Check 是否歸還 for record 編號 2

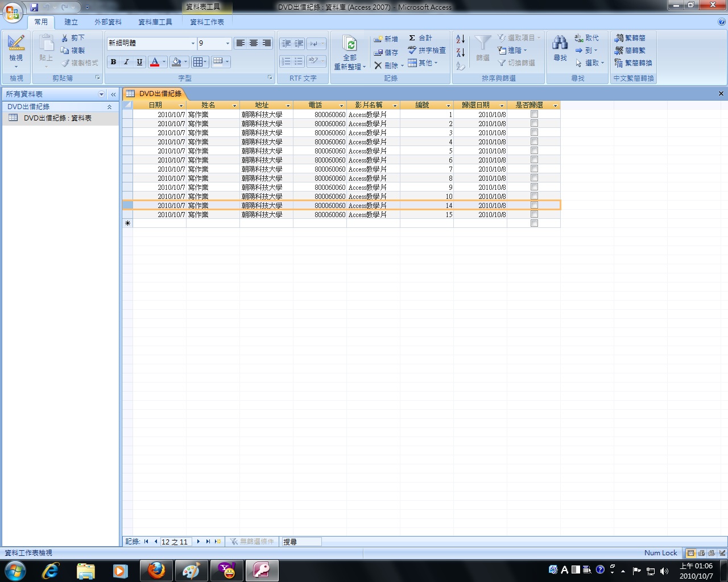(x=534, y=123)
